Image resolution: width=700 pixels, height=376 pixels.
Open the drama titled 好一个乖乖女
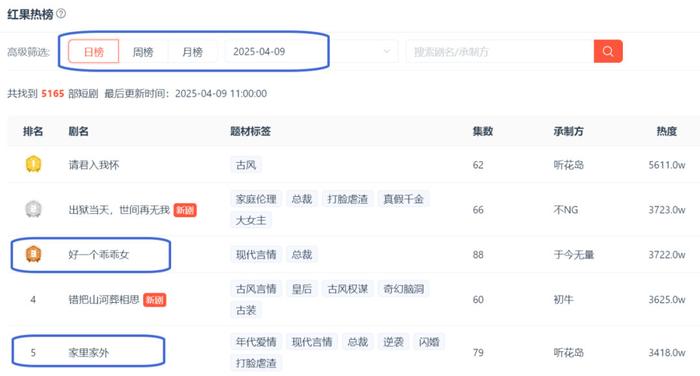99,255
